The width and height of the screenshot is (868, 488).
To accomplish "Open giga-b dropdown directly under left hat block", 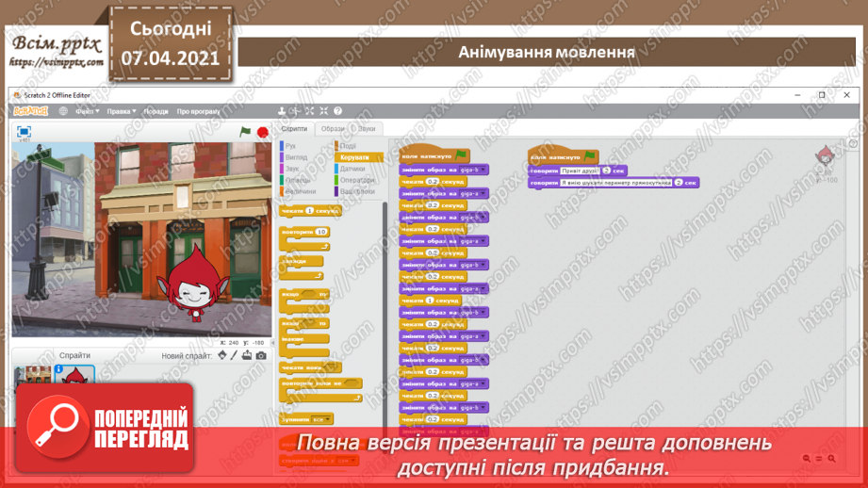I will click(473, 170).
